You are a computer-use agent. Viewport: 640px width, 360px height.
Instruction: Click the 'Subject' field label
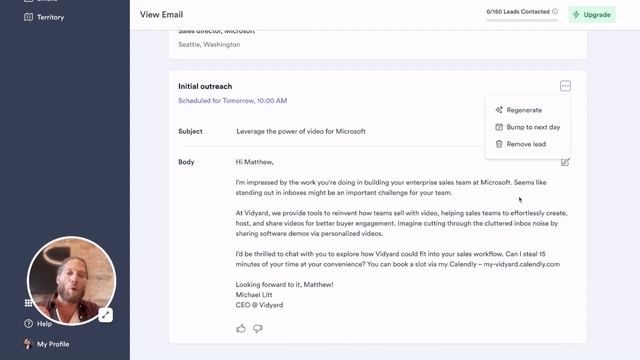click(x=190, y=131)
